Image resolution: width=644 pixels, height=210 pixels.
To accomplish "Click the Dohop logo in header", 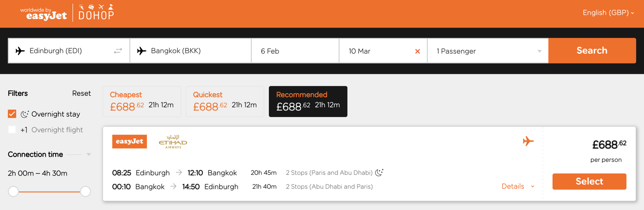I will [x=96, y=13].
